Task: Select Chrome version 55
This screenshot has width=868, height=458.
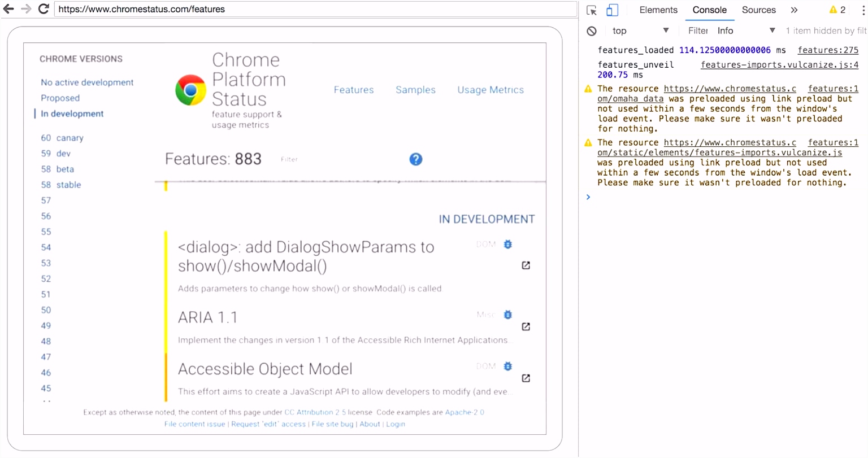Action: click(46, 232)
